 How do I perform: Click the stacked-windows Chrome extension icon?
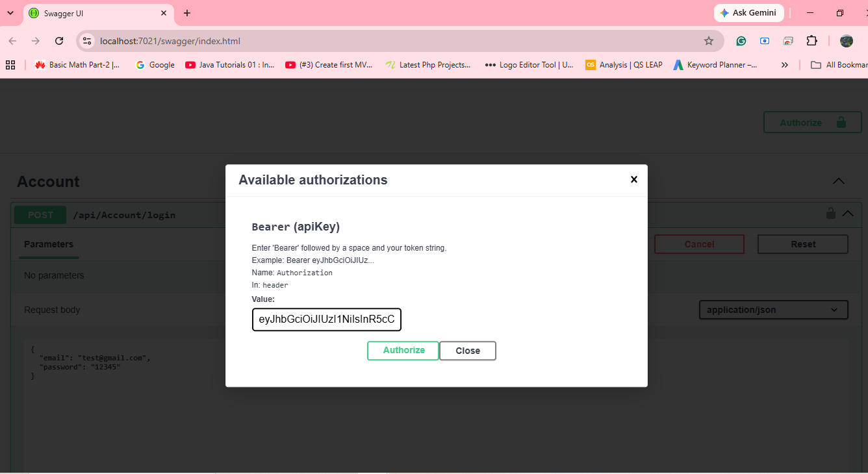[x=788, y=41]
